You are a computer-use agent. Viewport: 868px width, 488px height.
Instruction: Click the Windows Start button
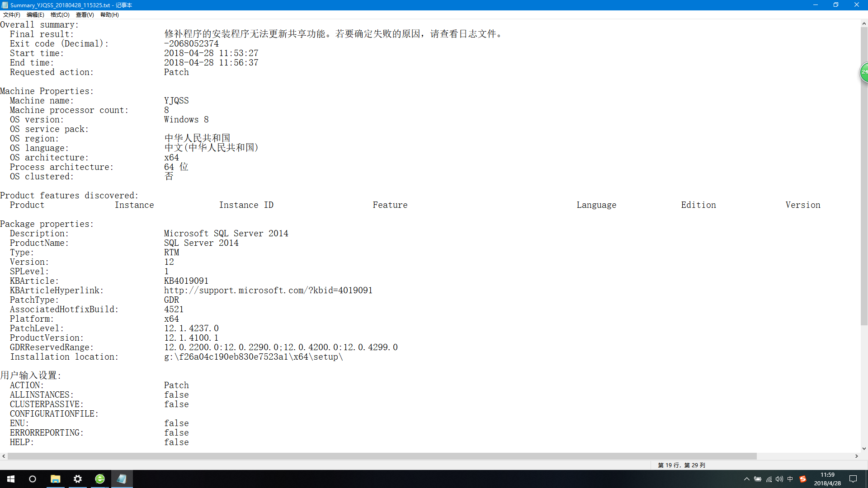11,479
